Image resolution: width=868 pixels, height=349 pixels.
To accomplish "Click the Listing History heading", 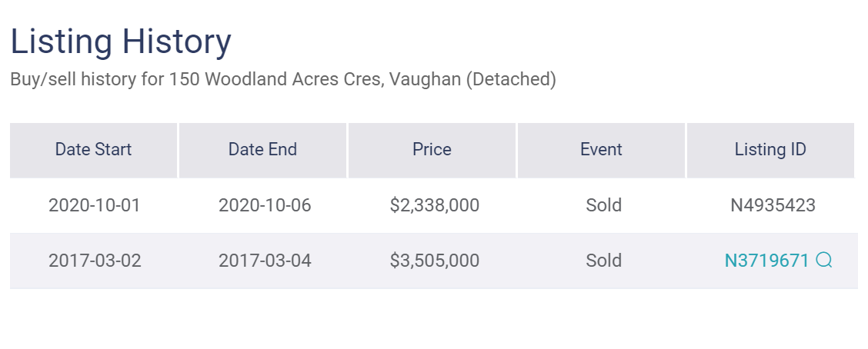I will (x=121, y=42).
